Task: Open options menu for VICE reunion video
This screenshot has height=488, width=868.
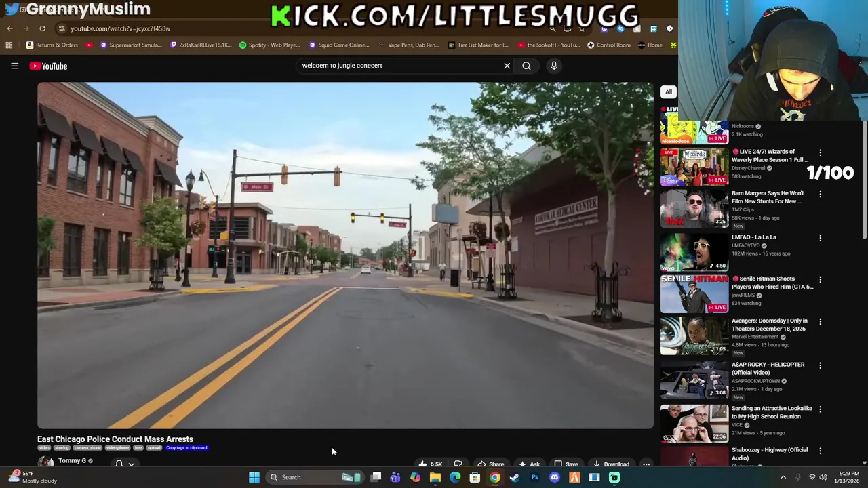Action: [820, 409]
